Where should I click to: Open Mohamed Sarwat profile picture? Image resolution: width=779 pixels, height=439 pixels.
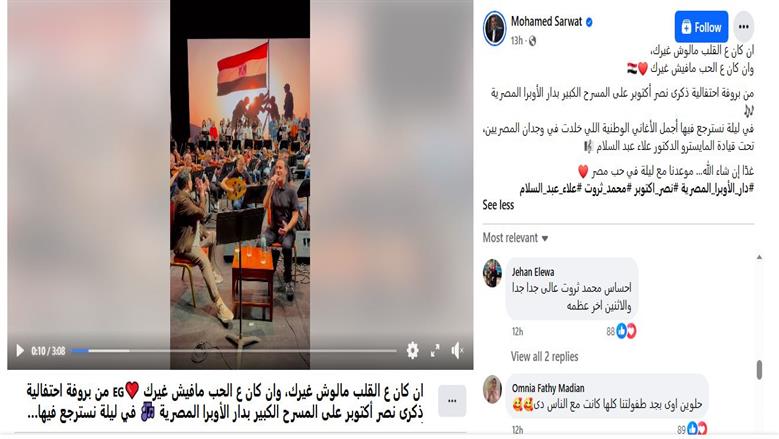click(x=494, y=28)
